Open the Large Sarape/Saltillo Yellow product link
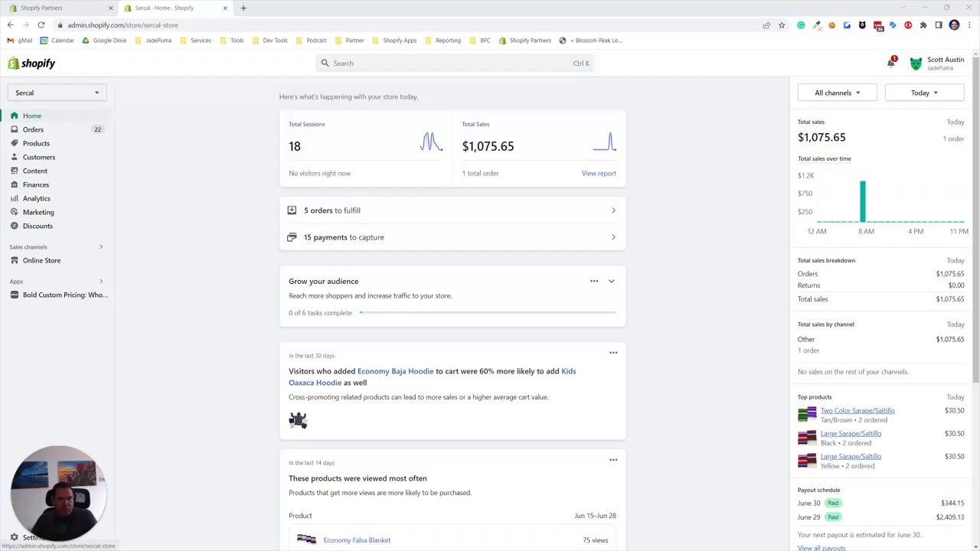980x551 pixels. click(851, 456)
